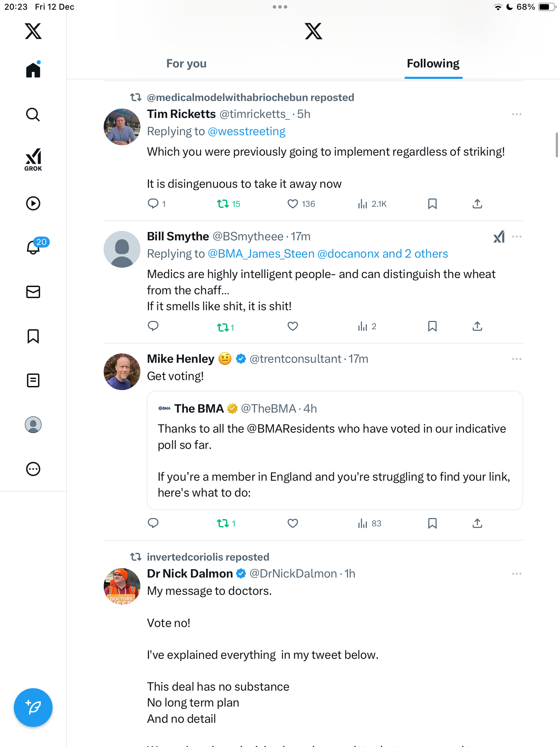
Task: Open Notifications bell with 20 badge
Action: (34, 247)
